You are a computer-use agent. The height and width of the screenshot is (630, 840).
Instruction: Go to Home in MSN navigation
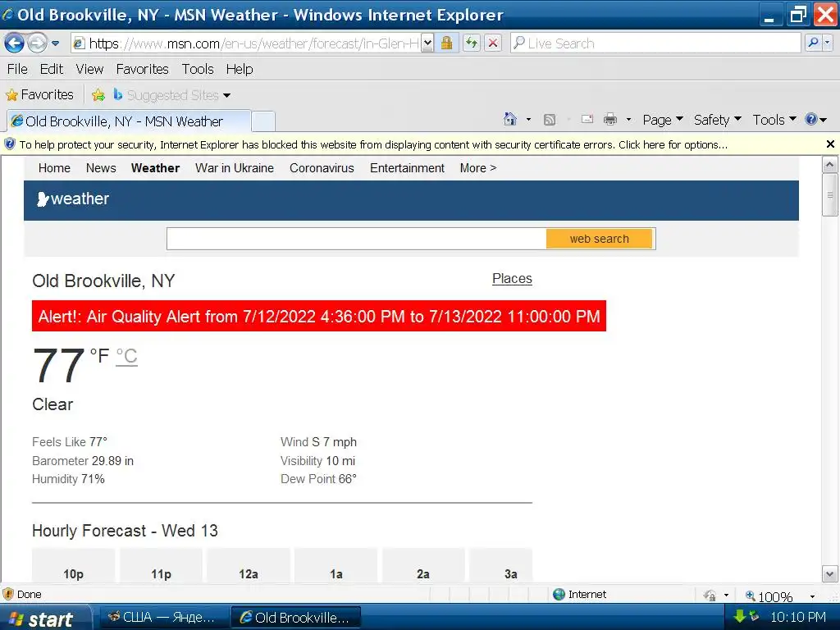click(x=54, y=168)
